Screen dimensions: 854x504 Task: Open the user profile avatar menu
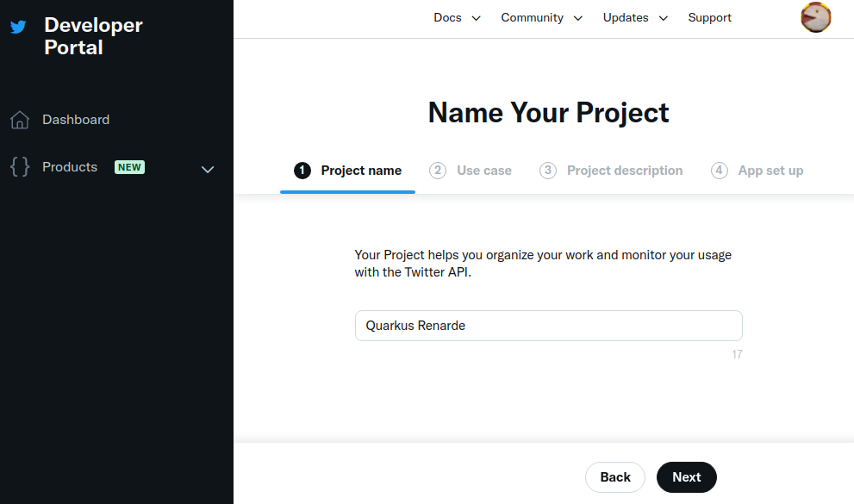click(x=815, y=17)
